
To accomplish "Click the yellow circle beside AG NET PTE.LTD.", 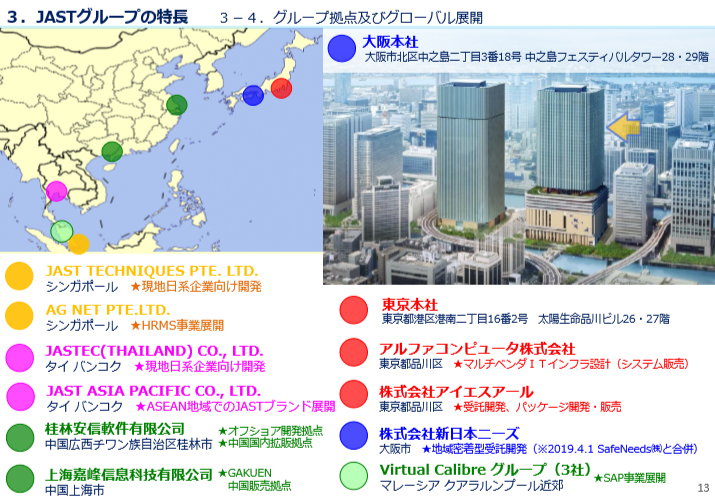I will click(19, 316).
